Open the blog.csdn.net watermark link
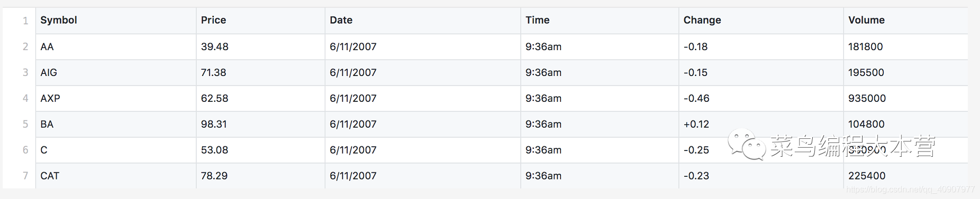980x199 pixels. coord(910,189)
